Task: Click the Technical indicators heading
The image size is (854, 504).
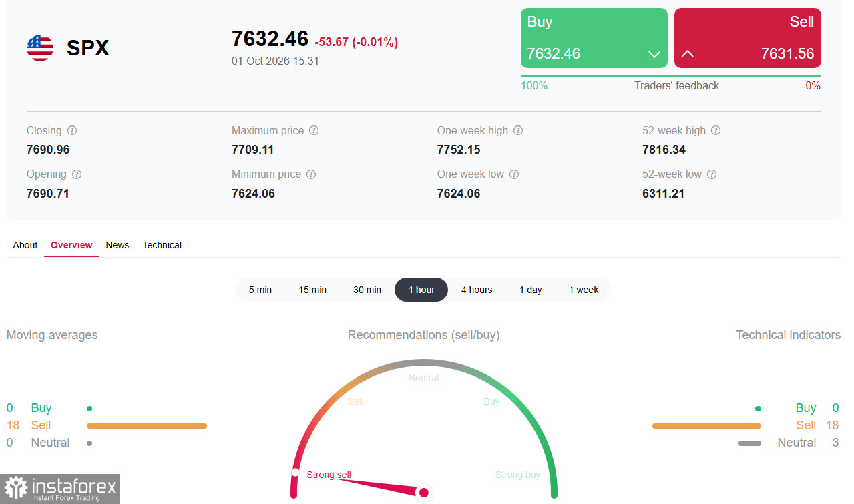Action: coord(789,335)
